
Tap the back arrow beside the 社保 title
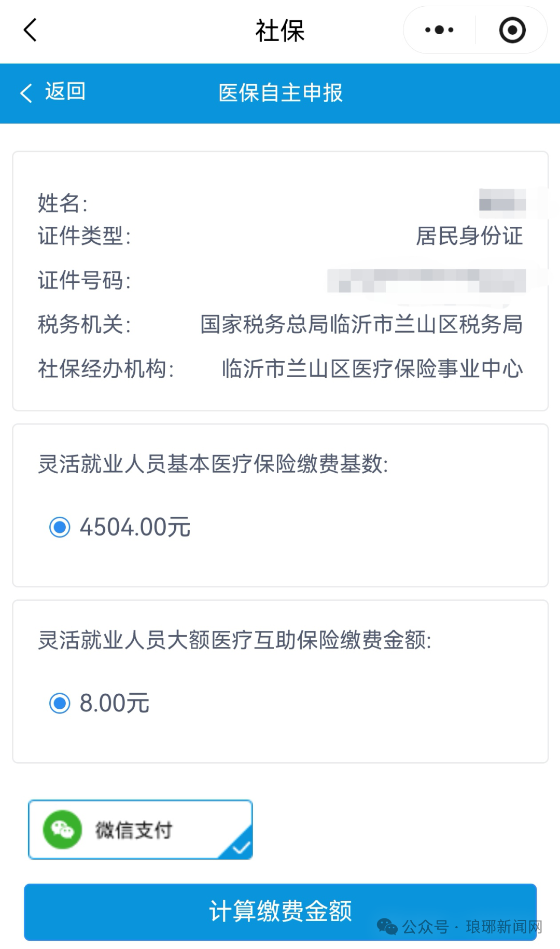pos(31,30)
